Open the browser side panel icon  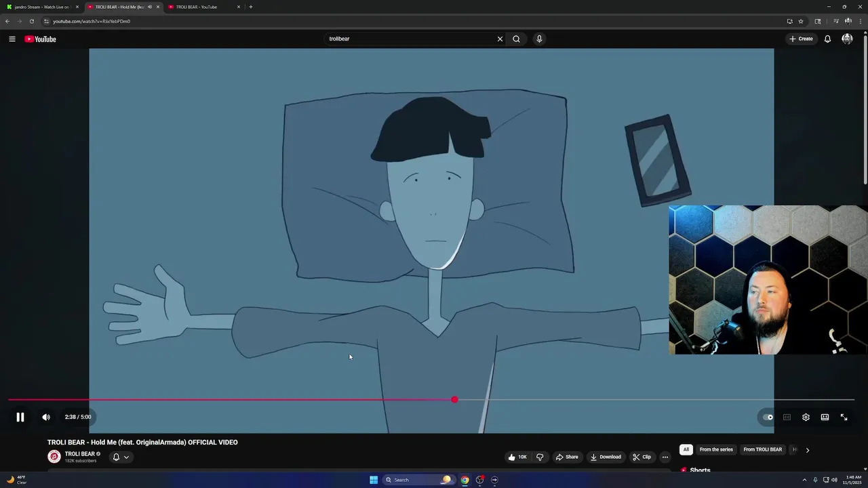(818, 21)
